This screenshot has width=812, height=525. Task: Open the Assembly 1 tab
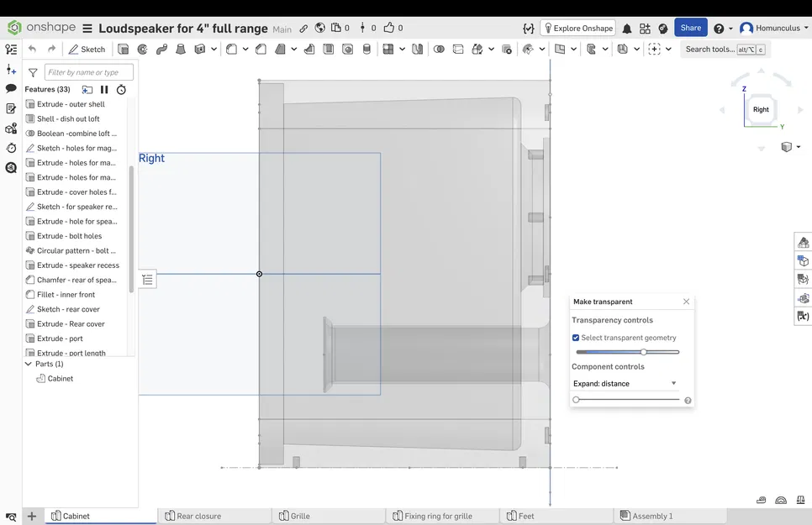point(651,516)
